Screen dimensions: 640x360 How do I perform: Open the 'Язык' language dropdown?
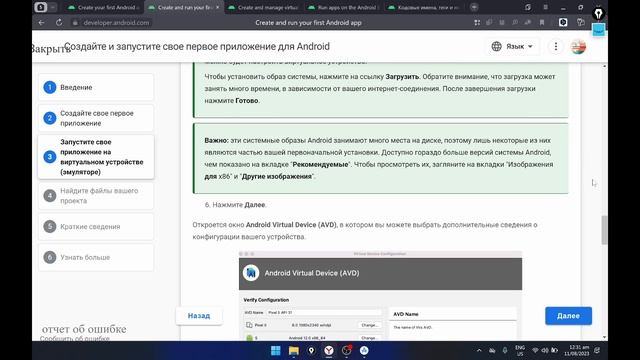click(x=513, y=47)
